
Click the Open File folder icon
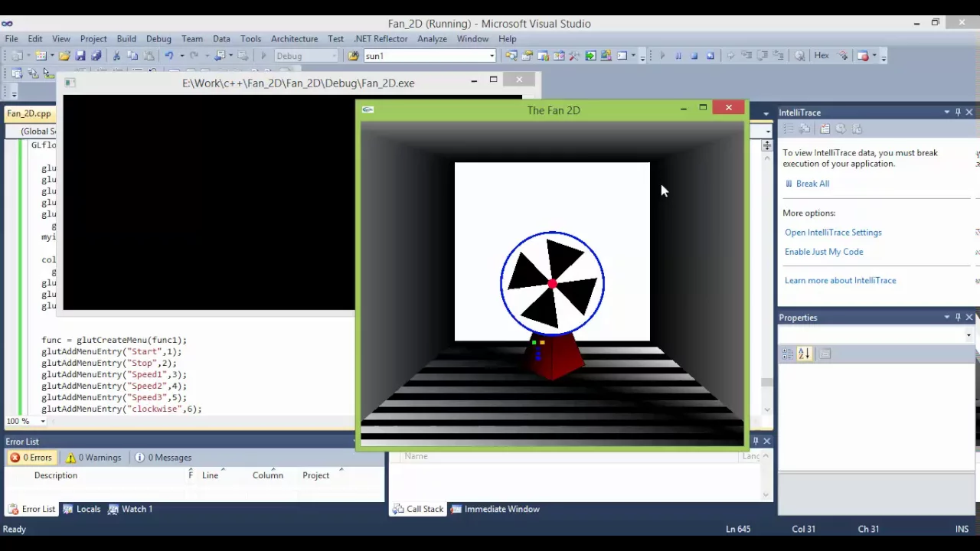[64, 56]
